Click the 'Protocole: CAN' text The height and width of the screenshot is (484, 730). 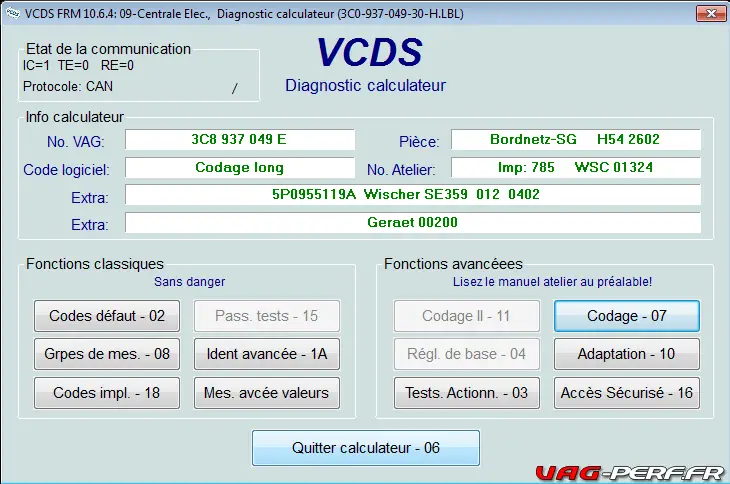pos(68,87)
